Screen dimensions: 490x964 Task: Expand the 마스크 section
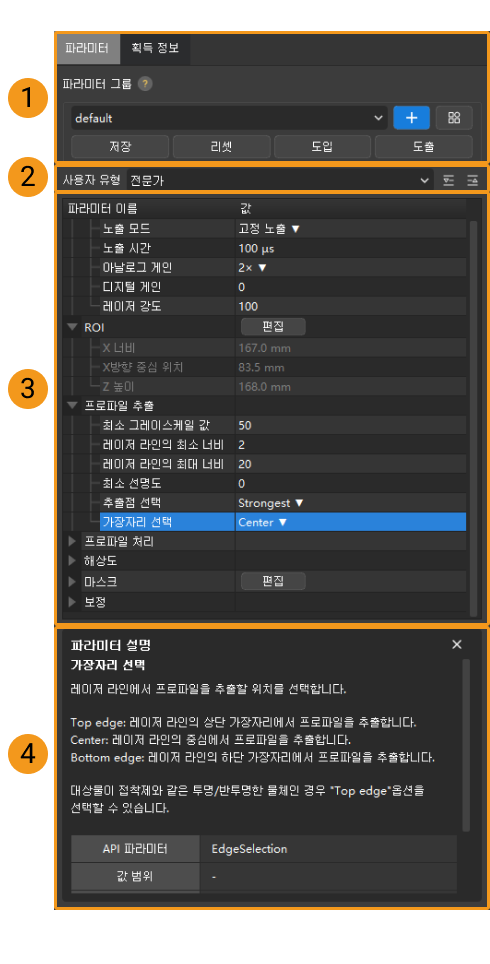click(x=73, y=581)
